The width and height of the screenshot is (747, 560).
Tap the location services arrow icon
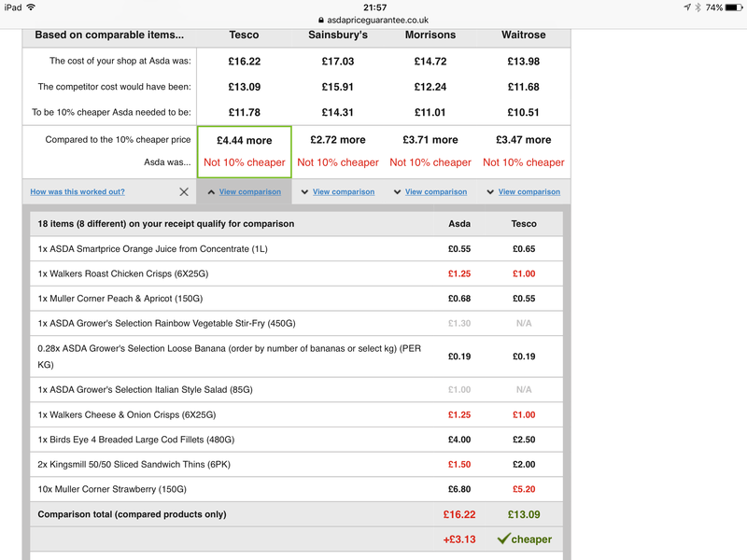[x=687, y=7]
